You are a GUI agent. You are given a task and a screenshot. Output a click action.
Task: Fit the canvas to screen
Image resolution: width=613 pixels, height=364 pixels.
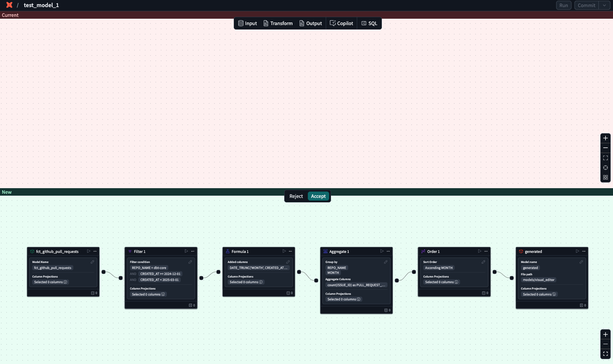606,158
